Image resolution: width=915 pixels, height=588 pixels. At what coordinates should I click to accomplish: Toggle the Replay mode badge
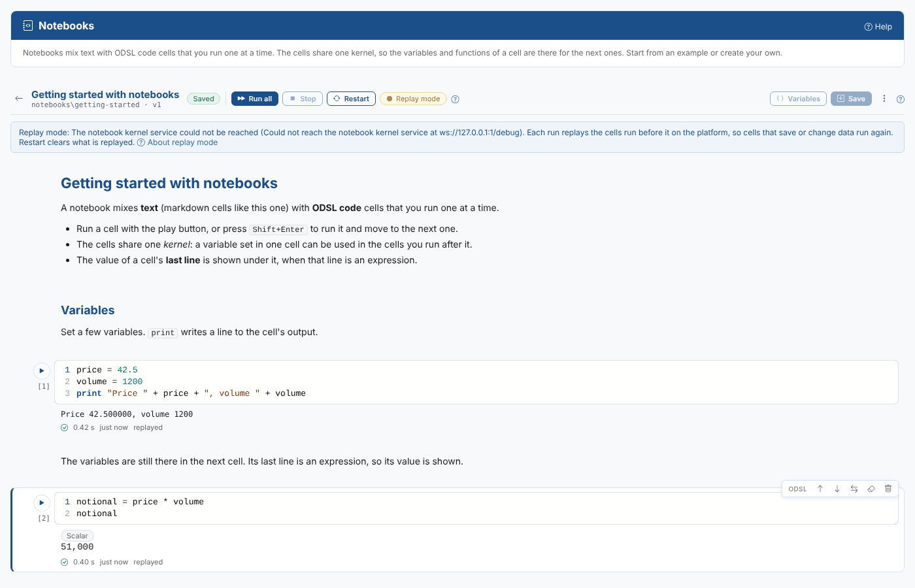point(413,99)
